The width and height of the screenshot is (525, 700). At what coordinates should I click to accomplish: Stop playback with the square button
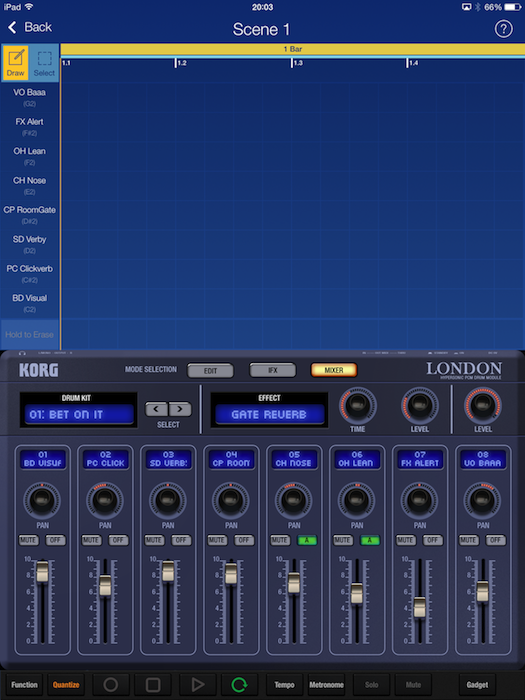coord(153,684)
